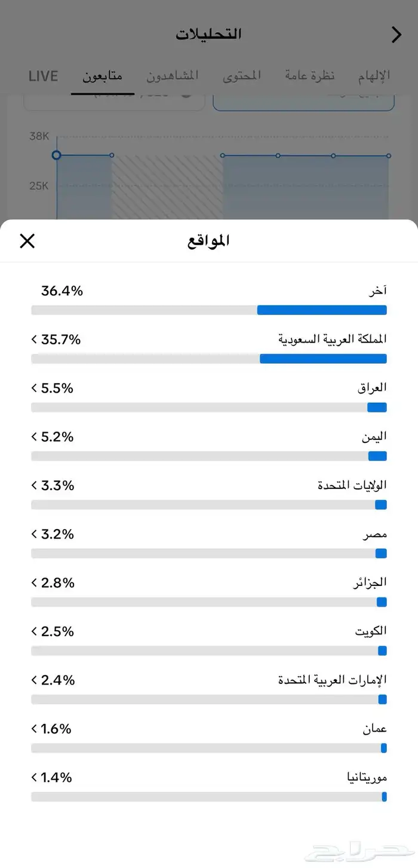Tap the back arrow on the التحليلات header
Image resolution: width=418 pixels, height=868 pixels.
point(396,35)
